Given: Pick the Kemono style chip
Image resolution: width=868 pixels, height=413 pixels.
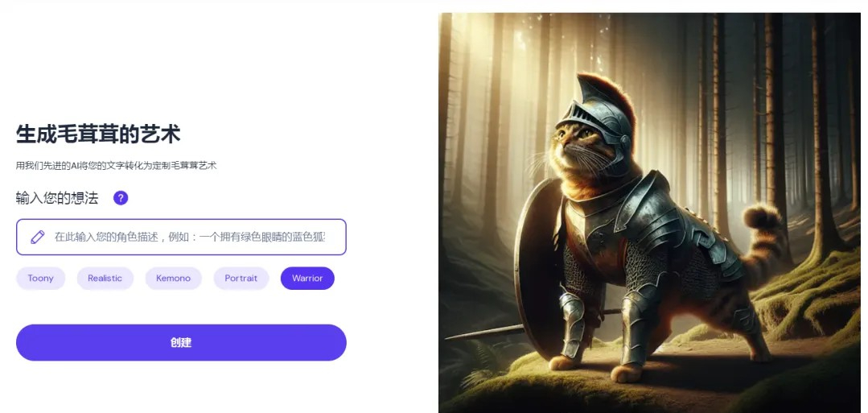Looking at the screenshot, I should [x=173, y=279].
